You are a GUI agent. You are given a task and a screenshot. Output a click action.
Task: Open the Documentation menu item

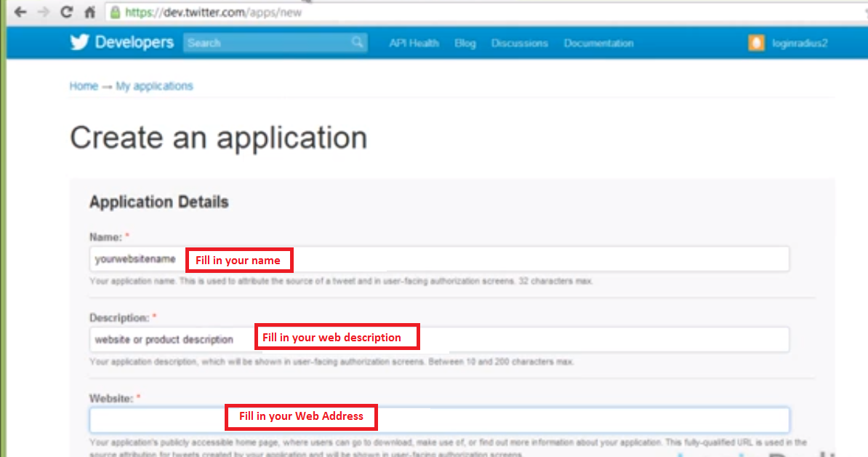(x=598, y=43)
